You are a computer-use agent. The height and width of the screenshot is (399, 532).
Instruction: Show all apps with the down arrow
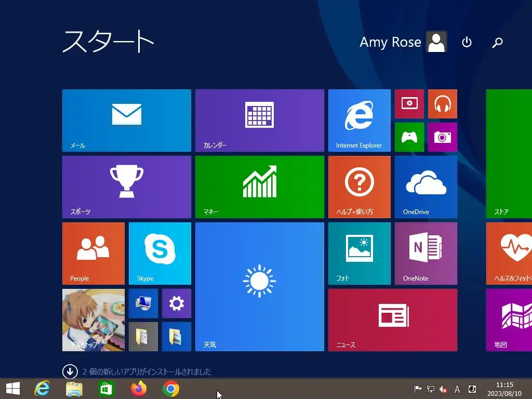(70, 371)
